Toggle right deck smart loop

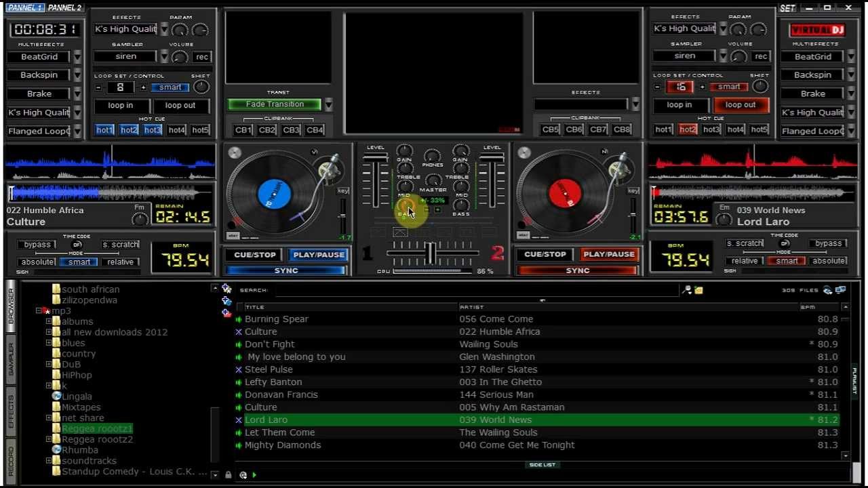click(729, 87)
